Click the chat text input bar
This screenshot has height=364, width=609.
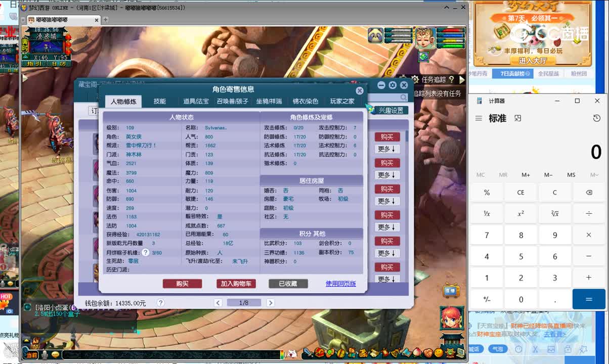(172, 355)
